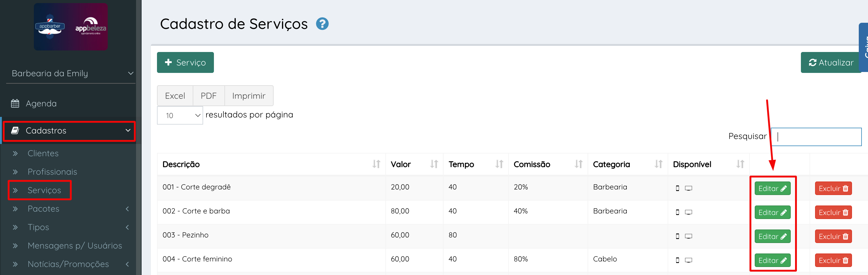The height and width of the screenshot is (275, 868).
Task: Click desktop monitor icon for Pezinho row
Action: [689, 236]
